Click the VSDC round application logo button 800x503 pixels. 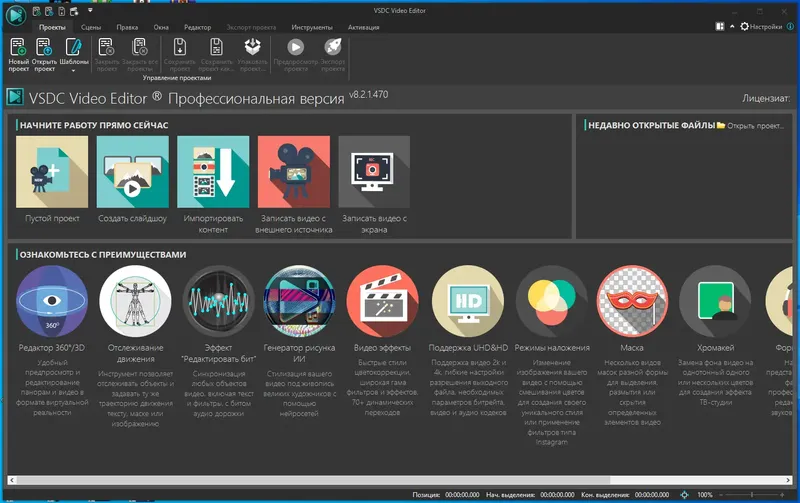point(16,15)
